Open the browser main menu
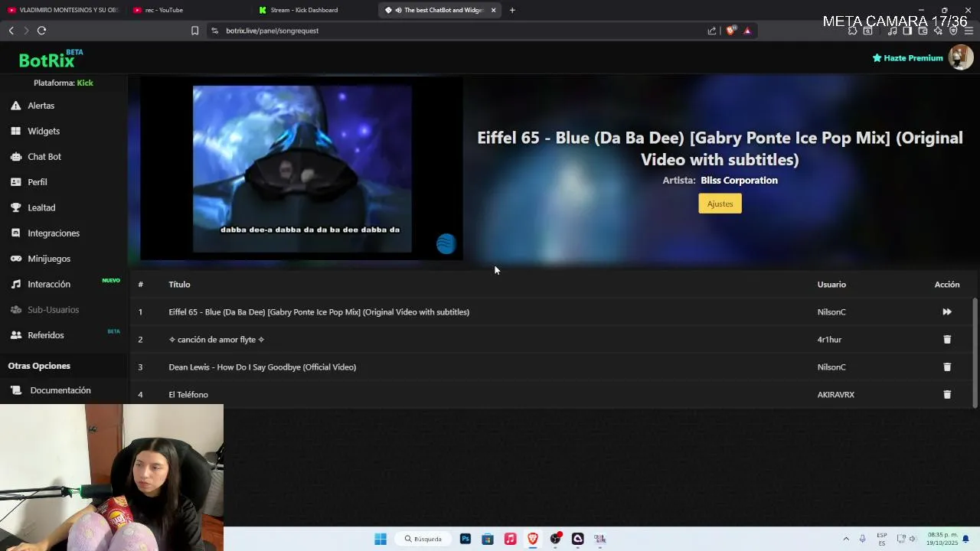Image resolution: width=980 pixels, height=551 pixels. click(x=969, y=31)
